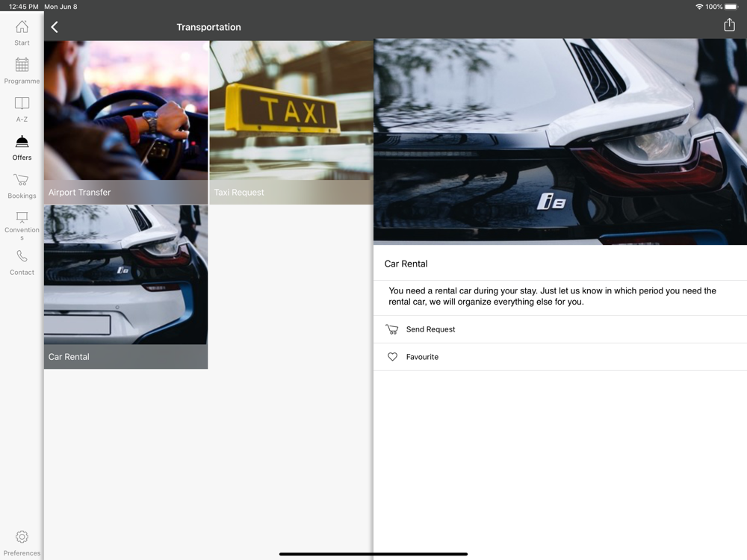Tap the large i8 car hero image

(x=560, y=142)
